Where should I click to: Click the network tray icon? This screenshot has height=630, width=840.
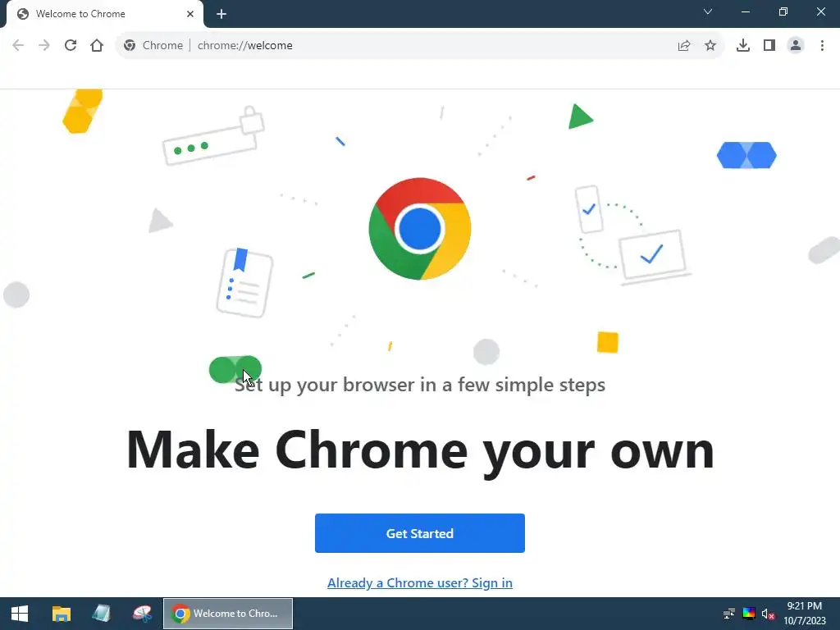click(729, 614)
